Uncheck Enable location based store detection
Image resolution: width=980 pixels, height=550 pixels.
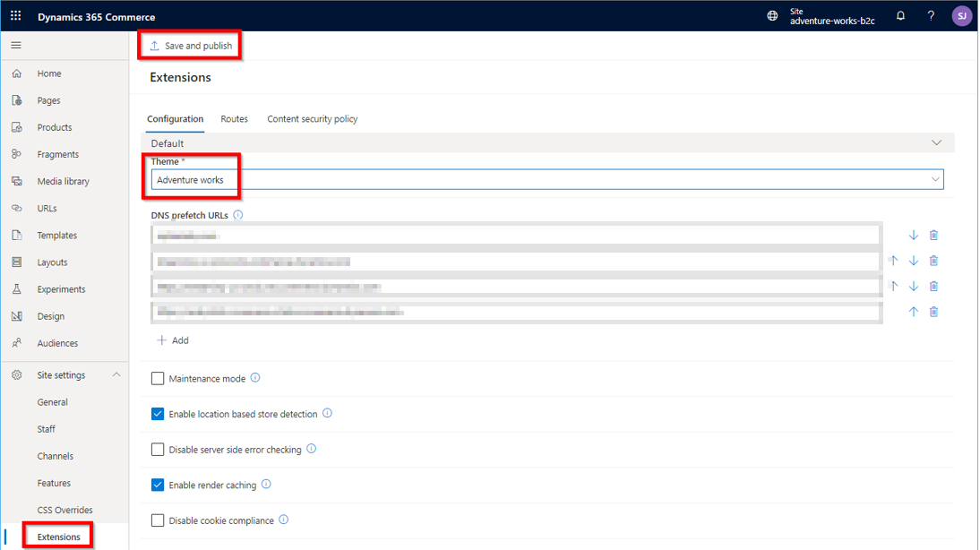[158, 414]
